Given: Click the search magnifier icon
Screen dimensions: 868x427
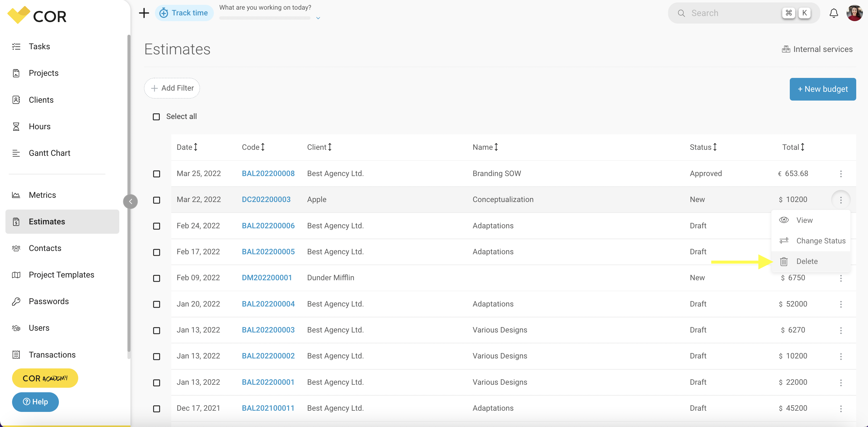Looking at the screenshot, I should pos(681,13).
